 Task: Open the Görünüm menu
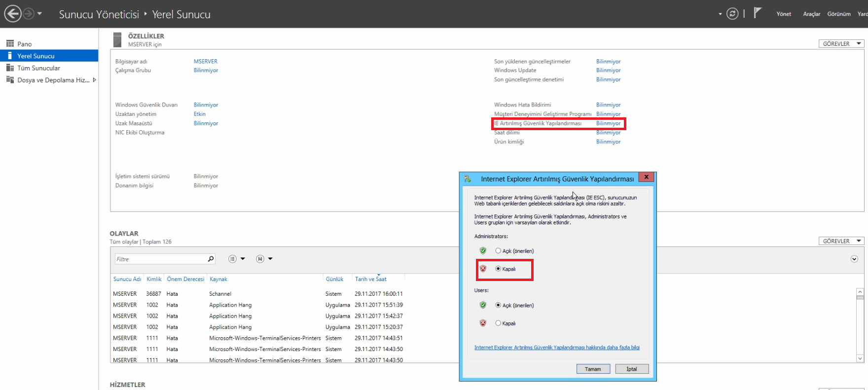(839, 14)
